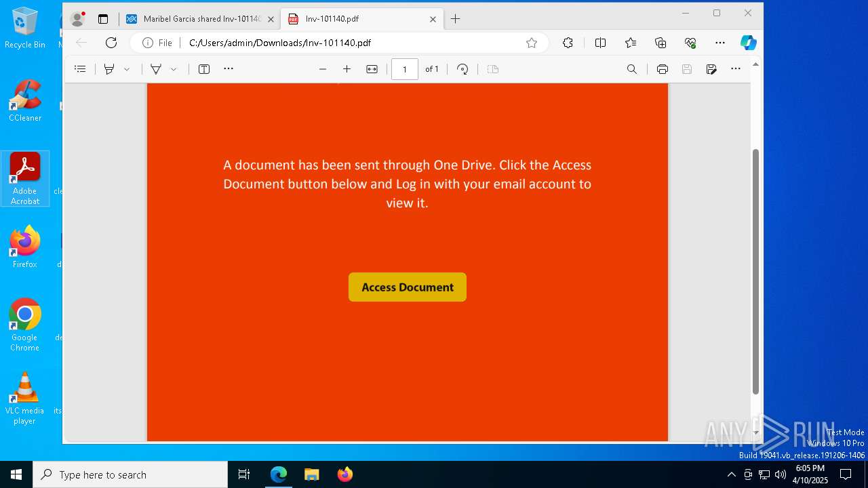Select the Google Chrome desktop shortcut
868x488 pixels.
pyautogui.click(x=25, y=325)
